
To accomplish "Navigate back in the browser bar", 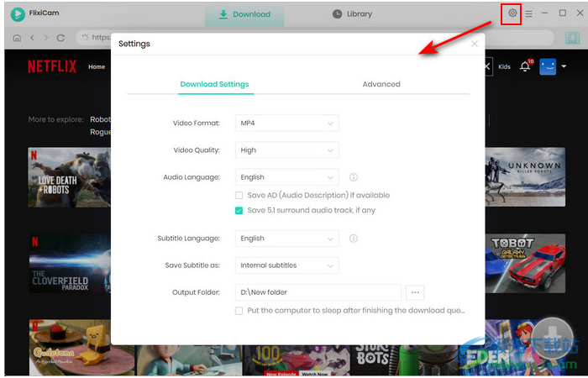I will [x=32, y=38].
